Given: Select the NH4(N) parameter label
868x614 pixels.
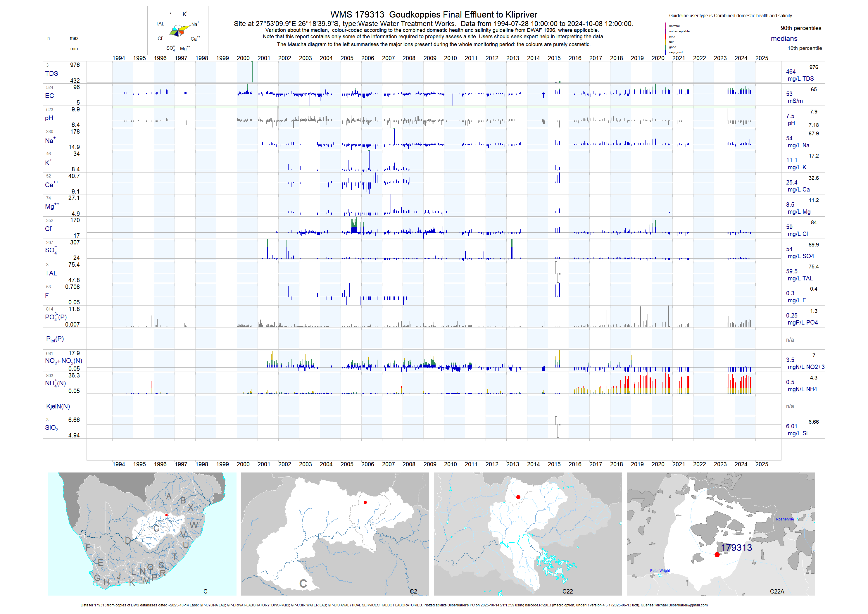Looking at the screenshot, I should pyautogui.click(x=55, y=383).
